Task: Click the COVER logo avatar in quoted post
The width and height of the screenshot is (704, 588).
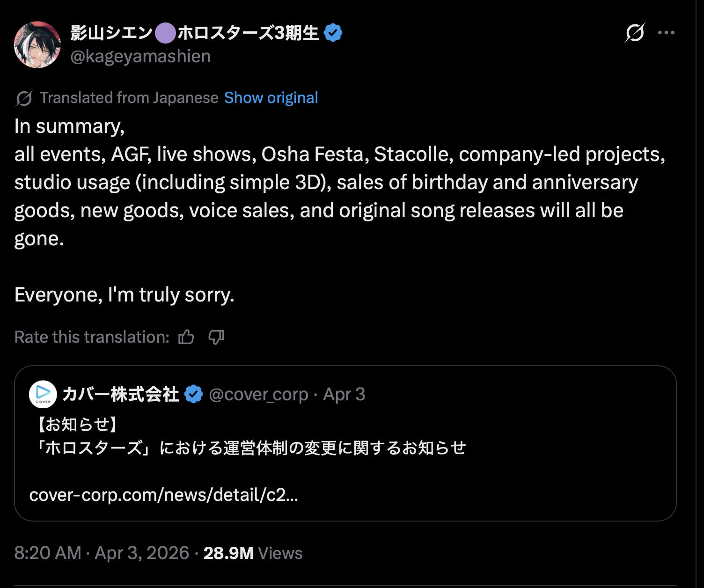Action: 43,394
